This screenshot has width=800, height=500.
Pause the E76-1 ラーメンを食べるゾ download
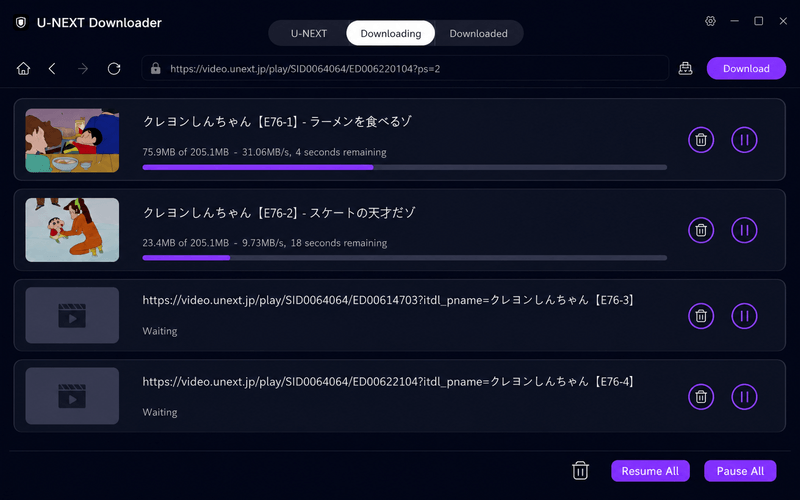coord(744,140)
